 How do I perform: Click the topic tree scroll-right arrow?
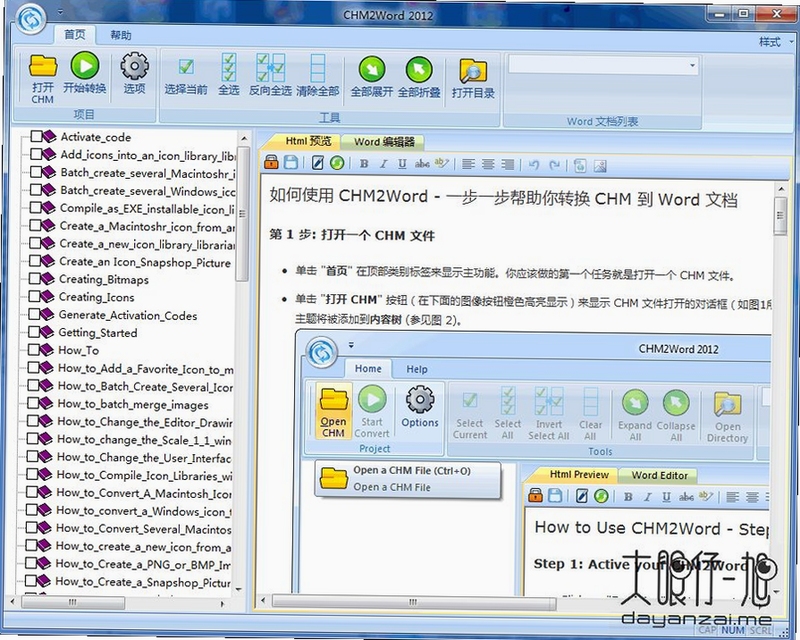(x=222, y=603)
